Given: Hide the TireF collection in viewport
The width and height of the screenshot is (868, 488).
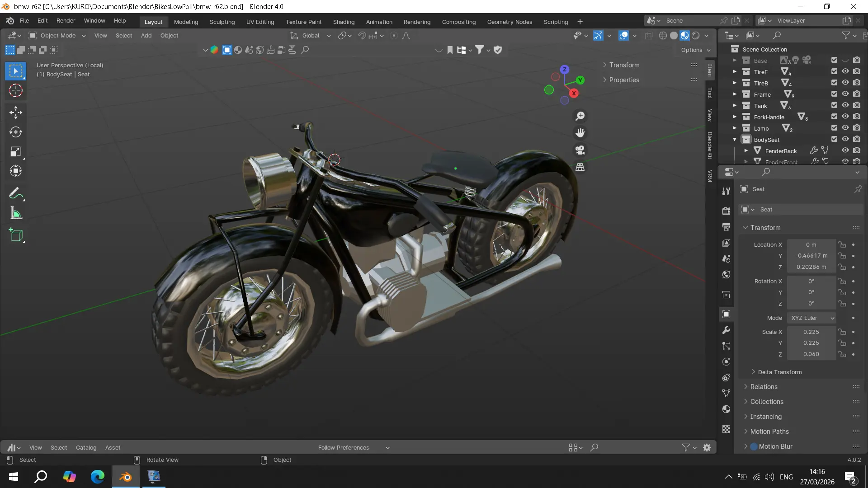Looking at the screenshot, I should [845, 71].
